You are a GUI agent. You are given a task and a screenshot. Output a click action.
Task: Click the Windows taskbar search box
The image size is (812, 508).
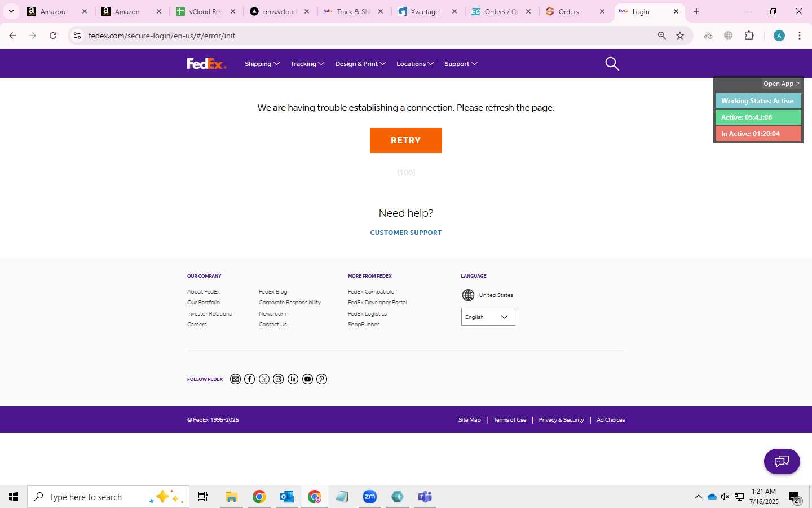pyautogui.click(x=108, y=497)
